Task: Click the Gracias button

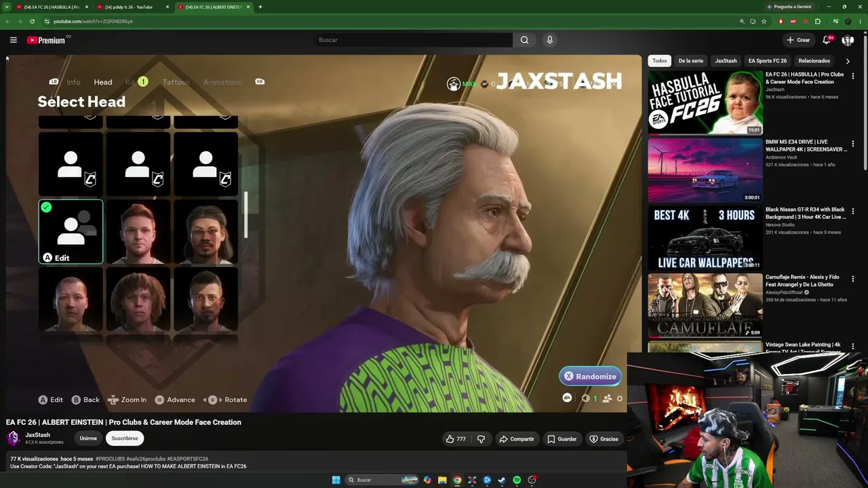Action: coord(604,439)
